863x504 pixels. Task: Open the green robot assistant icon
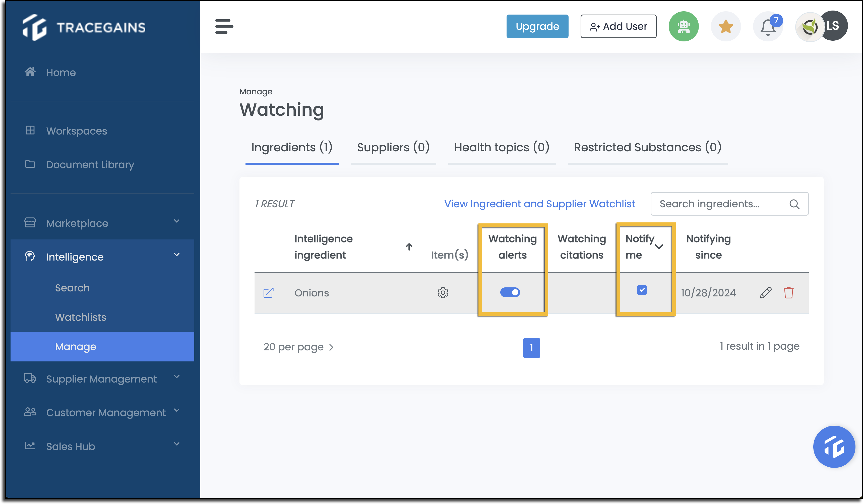pos(684,26)
